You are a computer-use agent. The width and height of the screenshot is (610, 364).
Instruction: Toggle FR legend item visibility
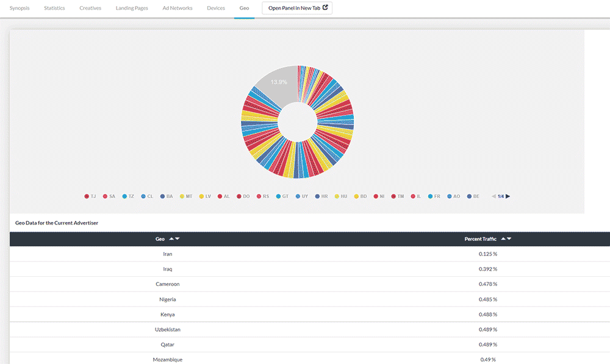(434, 196)
